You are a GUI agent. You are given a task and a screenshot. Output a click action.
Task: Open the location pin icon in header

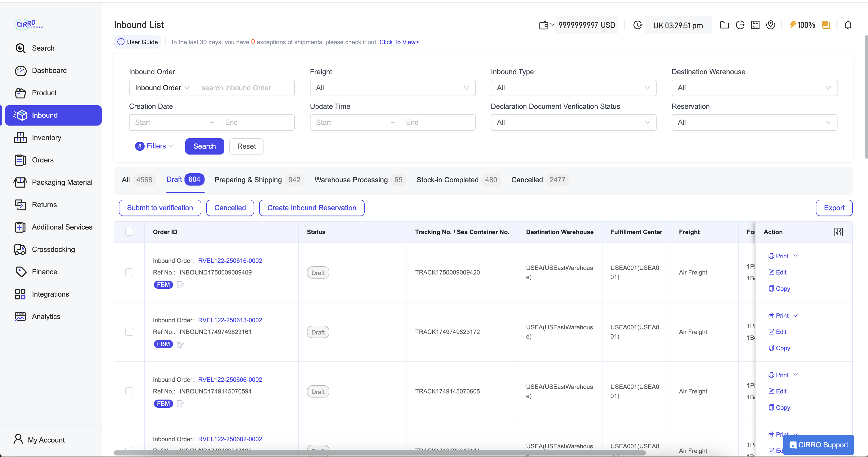[x=771, y=25]
